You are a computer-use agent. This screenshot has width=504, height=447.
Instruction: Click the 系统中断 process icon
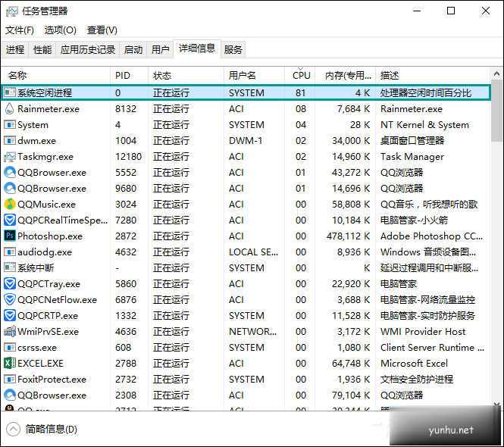10,268
